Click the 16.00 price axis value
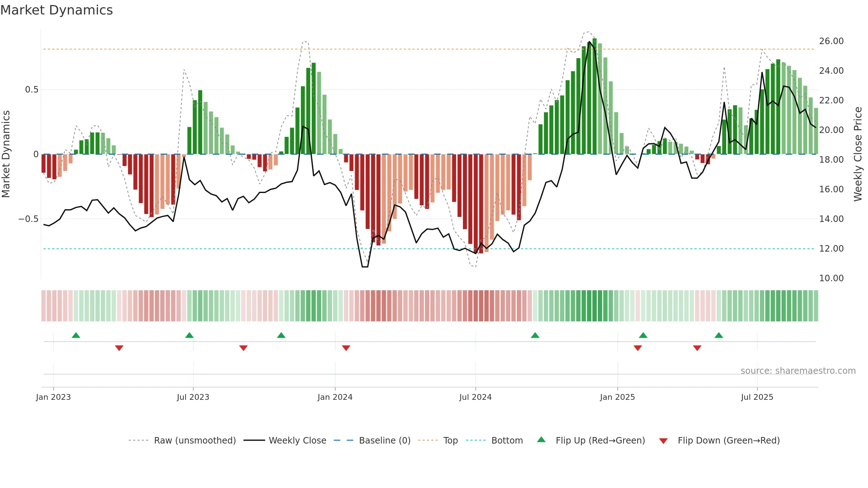This screenshot has width=868, height=488. pos(831,189)
